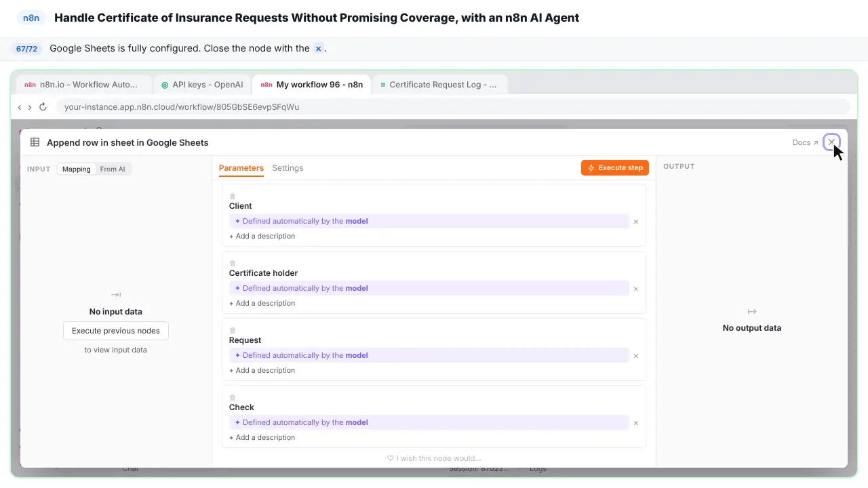
Task: Switch input view to From AI
Action: pos(113,169)
